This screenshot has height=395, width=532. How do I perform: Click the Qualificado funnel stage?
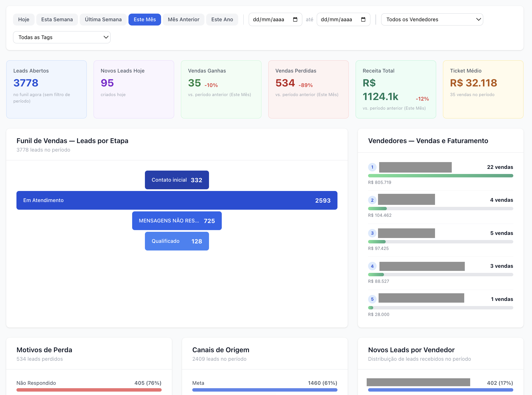(177, 241)
